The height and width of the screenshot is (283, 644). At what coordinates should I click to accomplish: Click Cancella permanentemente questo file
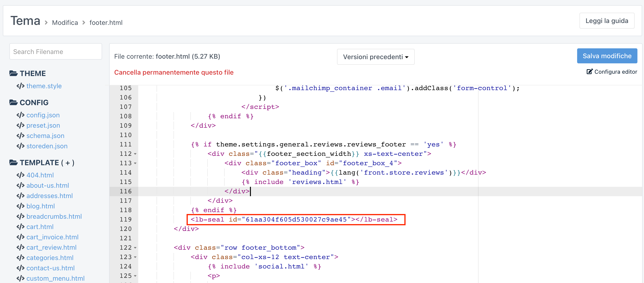tap(174, 72)
